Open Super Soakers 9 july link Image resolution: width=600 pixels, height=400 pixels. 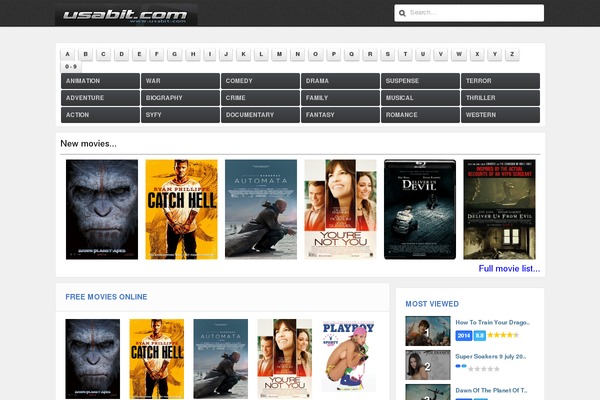[491, 356]
